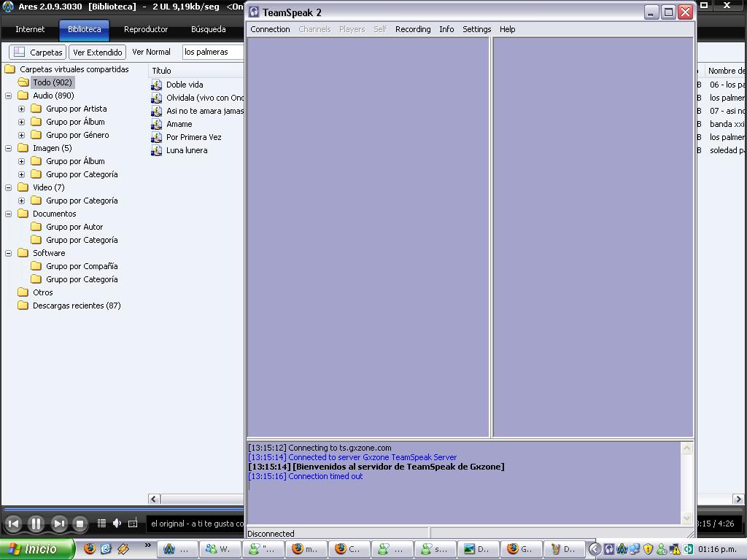Screen dimensions: 747x560
Task: Click the Ares volume speaker icon
Action: (117, 524)
